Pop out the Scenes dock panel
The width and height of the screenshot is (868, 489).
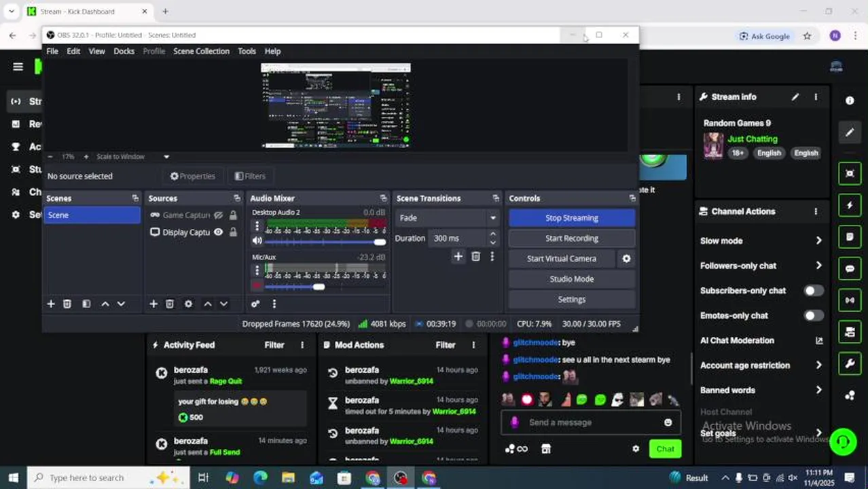[x=135, y=198]
